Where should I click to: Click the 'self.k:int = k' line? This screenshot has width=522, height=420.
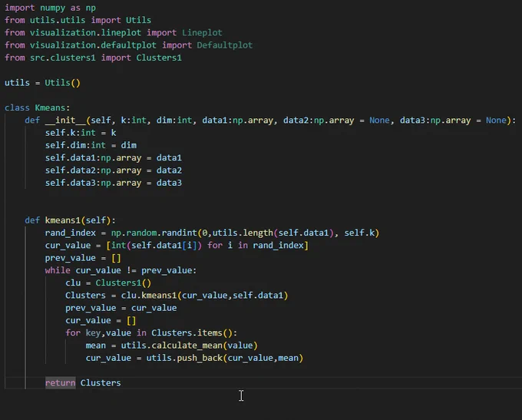pos(81,133)
